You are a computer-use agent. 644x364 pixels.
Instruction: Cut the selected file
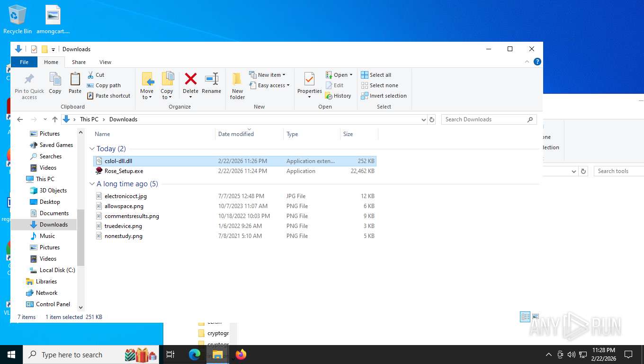coord(96,75)
